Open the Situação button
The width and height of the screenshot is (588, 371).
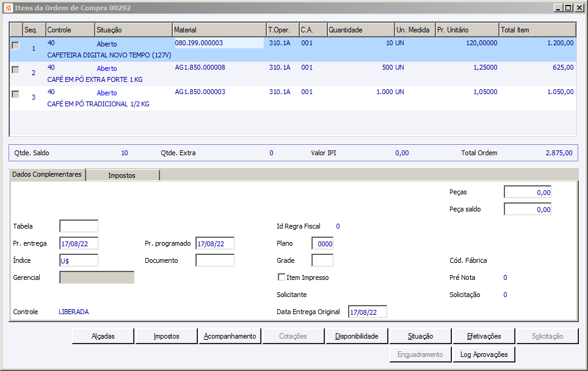(x=420, y=336)
